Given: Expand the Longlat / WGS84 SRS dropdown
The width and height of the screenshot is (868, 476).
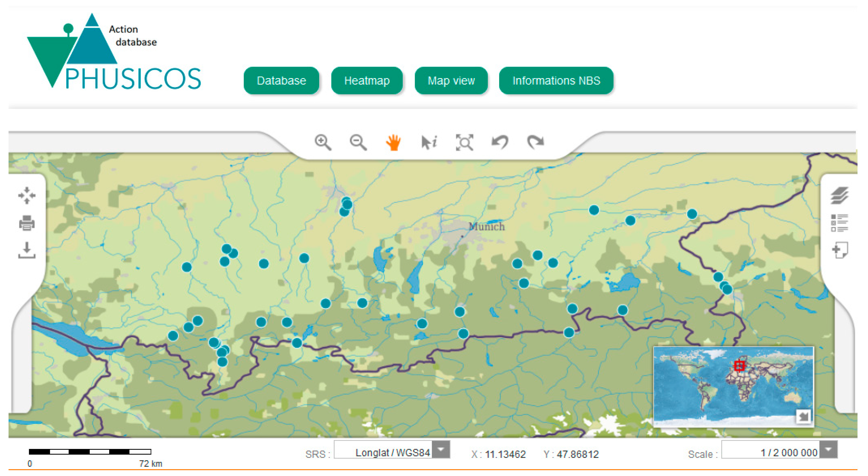Looking at the screenshot, I should [441, 450].
